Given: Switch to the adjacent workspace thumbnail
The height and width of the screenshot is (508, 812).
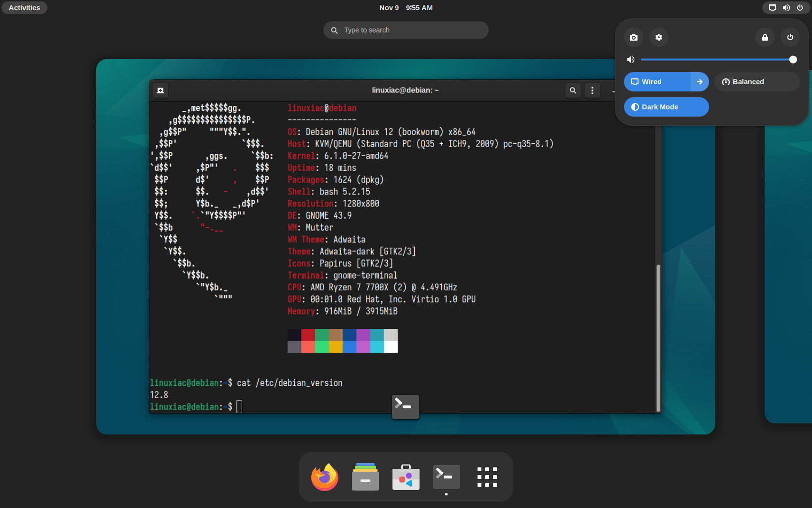Looking at the screenshot, I should pos(788,247).
